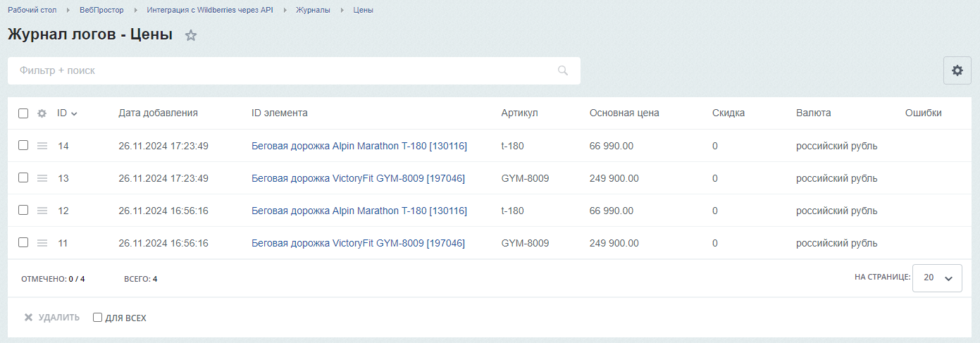Open row actions menu for ID 14
This screenshot has width=980, height=343.
(x=42, y=146)
